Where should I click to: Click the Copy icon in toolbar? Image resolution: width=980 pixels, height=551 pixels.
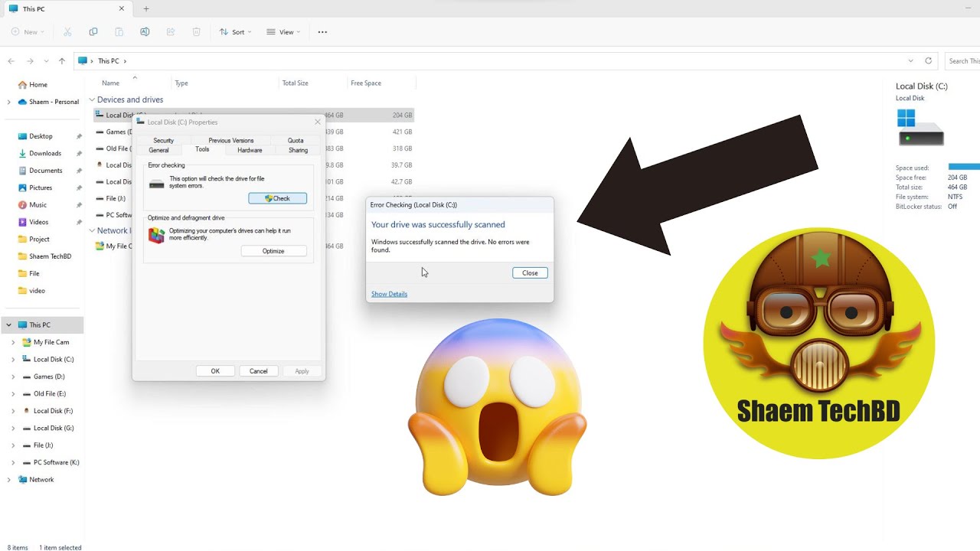[93, 32]
